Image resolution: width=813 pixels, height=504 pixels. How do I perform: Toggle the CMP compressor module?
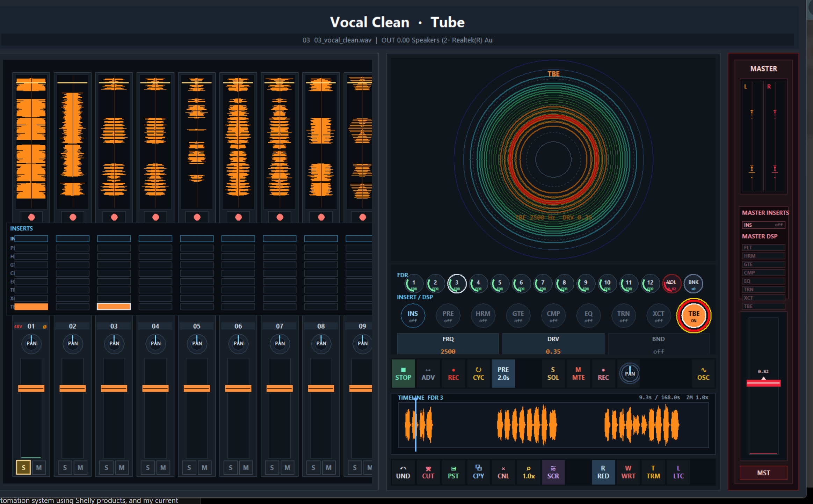point(553,316)
